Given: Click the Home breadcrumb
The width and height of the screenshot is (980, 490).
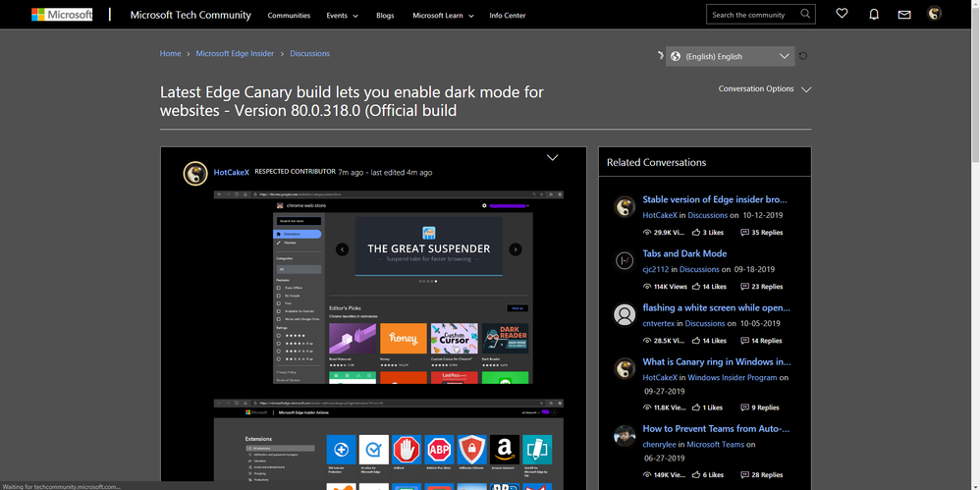Looking at the screenshot, I should (x=170, y=54).
